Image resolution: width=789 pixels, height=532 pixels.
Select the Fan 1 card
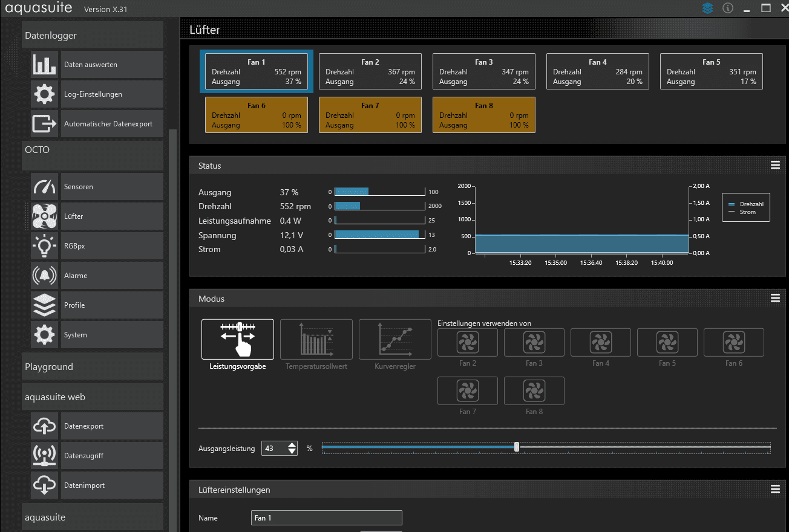[x=257, y=71]
